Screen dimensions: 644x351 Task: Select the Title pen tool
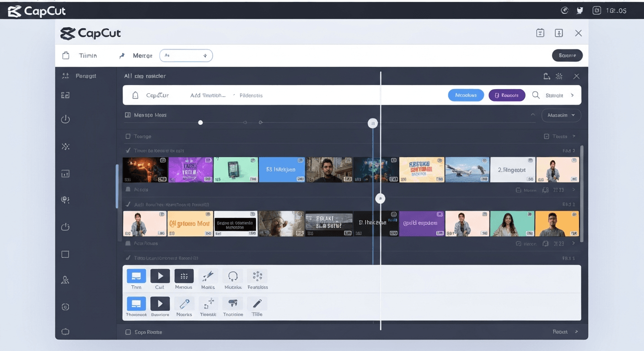pyautogui.click(x=257, y=306)
